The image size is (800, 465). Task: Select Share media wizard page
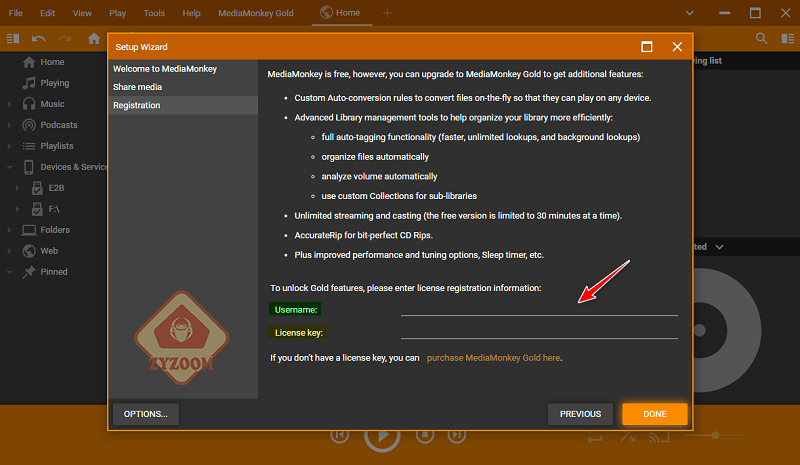coord(183,87)
